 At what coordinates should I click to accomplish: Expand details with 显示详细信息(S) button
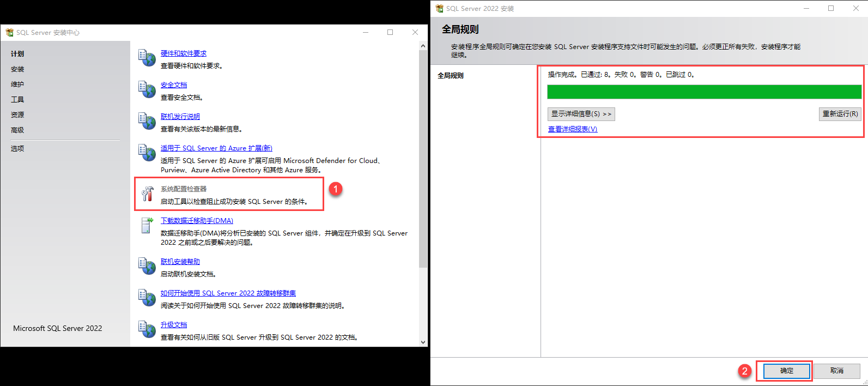pyautogui.click(x=581, y=114)
